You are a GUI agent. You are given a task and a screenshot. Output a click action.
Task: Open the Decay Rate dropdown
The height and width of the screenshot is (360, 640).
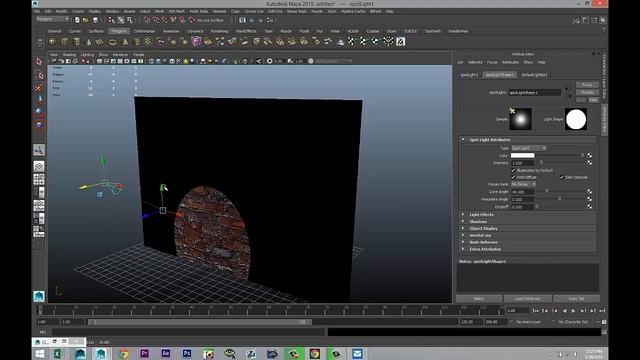tap(524, 184)
